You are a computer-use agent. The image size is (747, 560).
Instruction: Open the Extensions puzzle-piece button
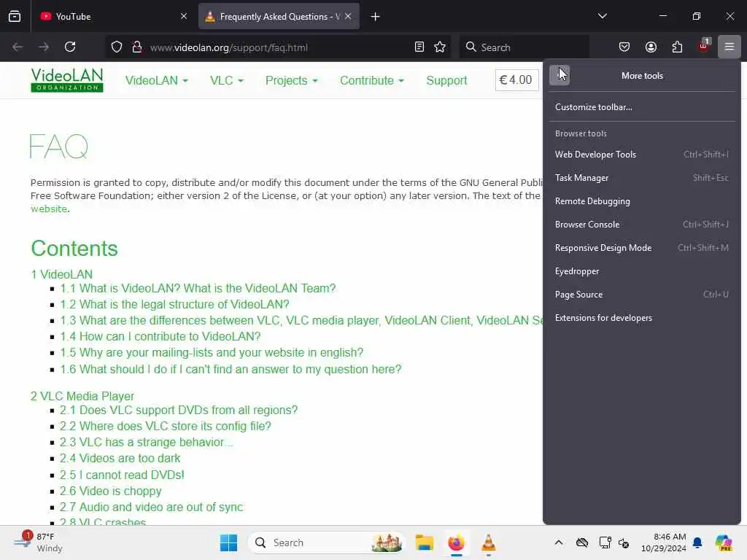[x=677, y=47]
